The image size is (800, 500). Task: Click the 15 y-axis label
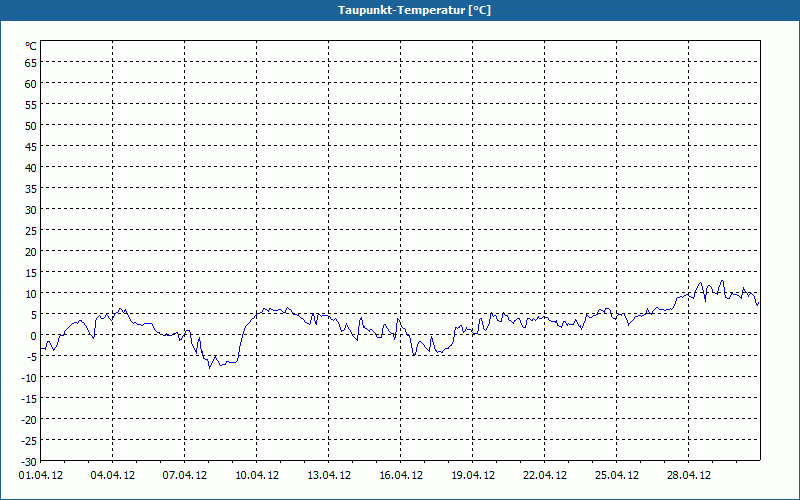(x=31, y=272)
